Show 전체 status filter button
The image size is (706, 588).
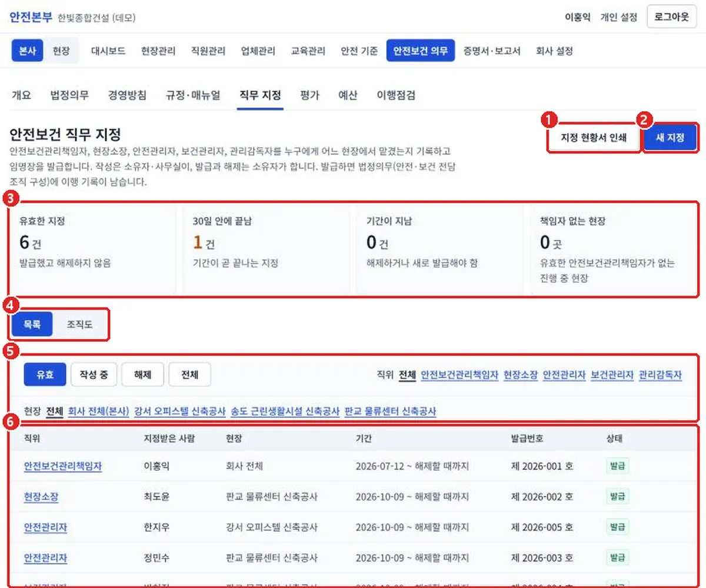pyautogui.click(x=189, y=374)
